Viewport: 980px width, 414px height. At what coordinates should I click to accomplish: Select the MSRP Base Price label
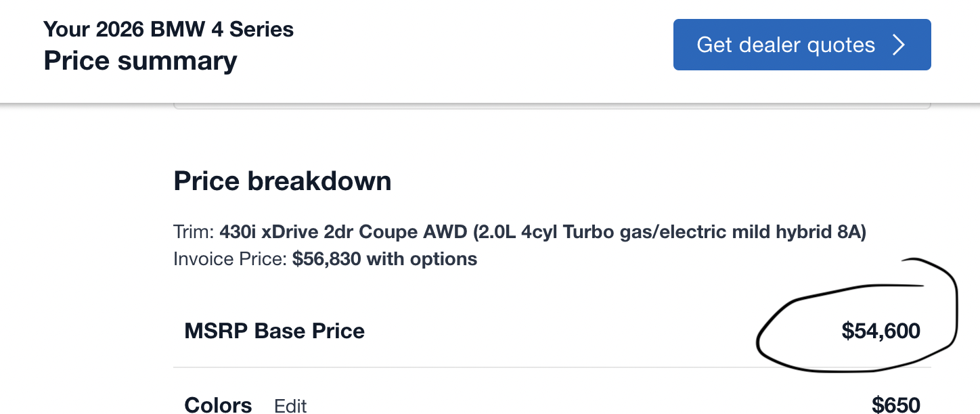(x=274, y=331)
